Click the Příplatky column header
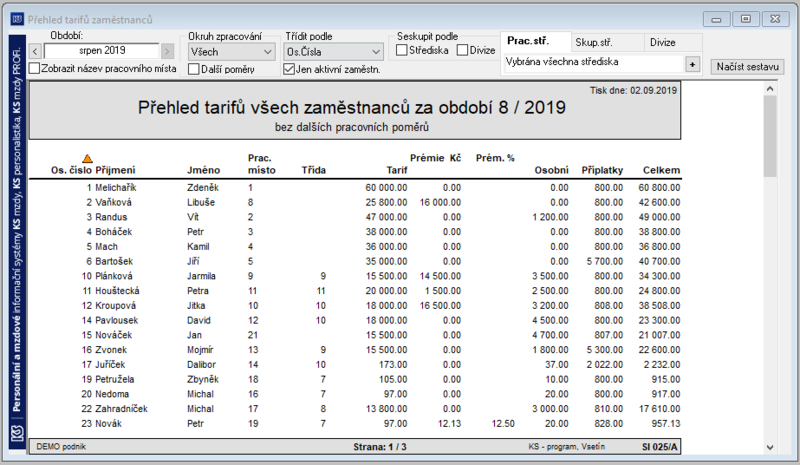800x465 pixels. (602, 170)
